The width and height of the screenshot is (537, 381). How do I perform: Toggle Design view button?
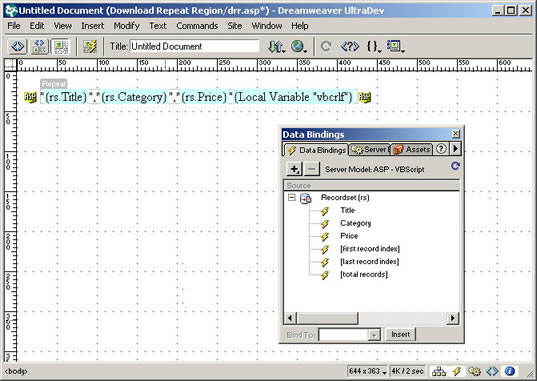click(x=61, y=46)
